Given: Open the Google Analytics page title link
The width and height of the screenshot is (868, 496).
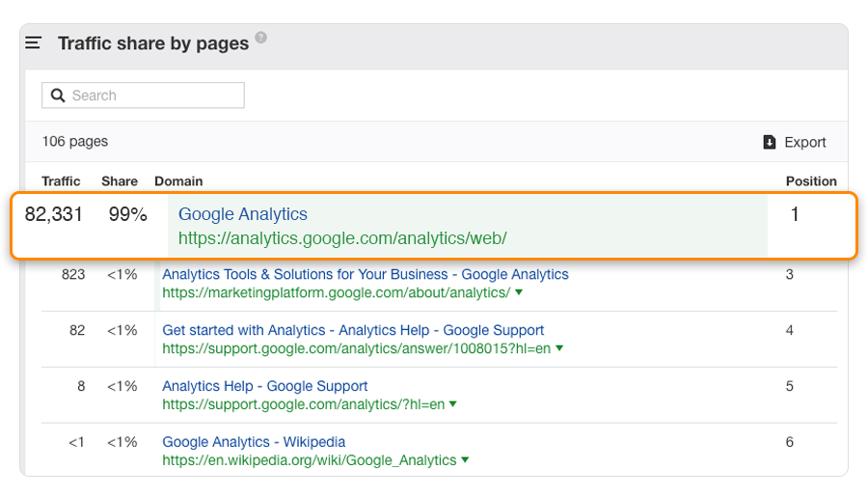Looking at the screenshot, I should click(242, 214).
